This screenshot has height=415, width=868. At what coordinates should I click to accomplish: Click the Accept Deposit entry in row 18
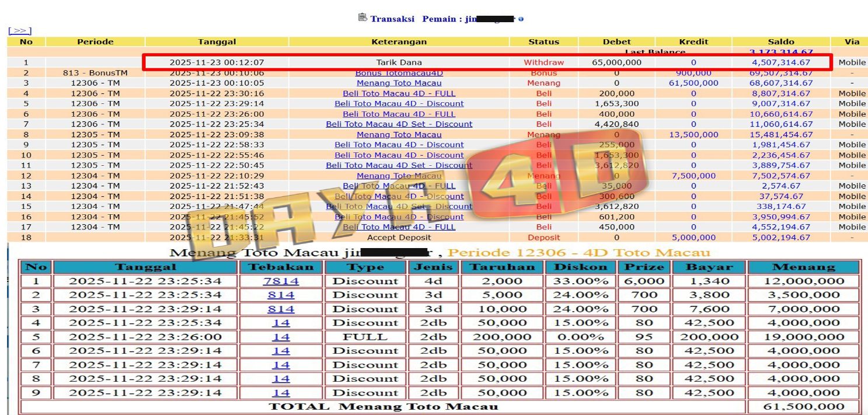click(x=399, y=238)
